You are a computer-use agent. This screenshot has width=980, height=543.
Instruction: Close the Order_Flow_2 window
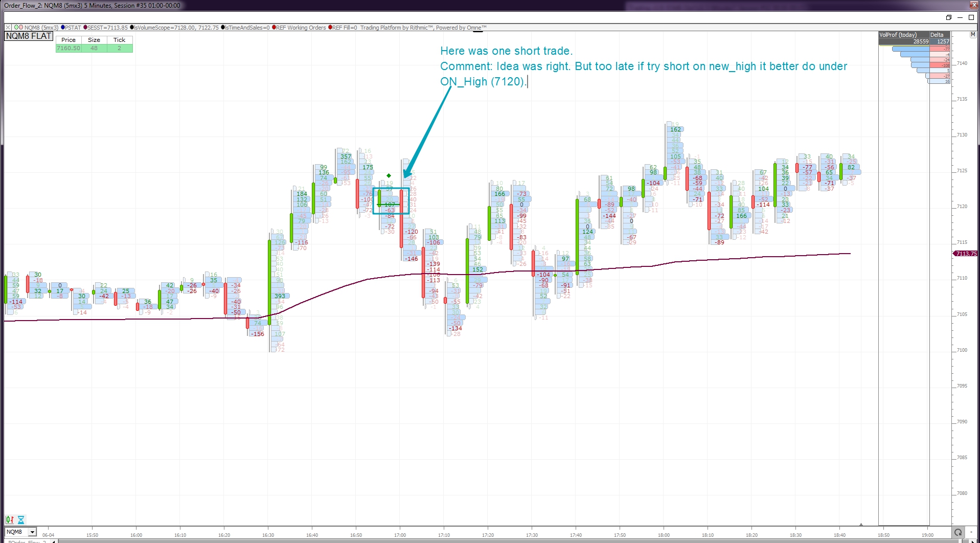pos(974,5)
